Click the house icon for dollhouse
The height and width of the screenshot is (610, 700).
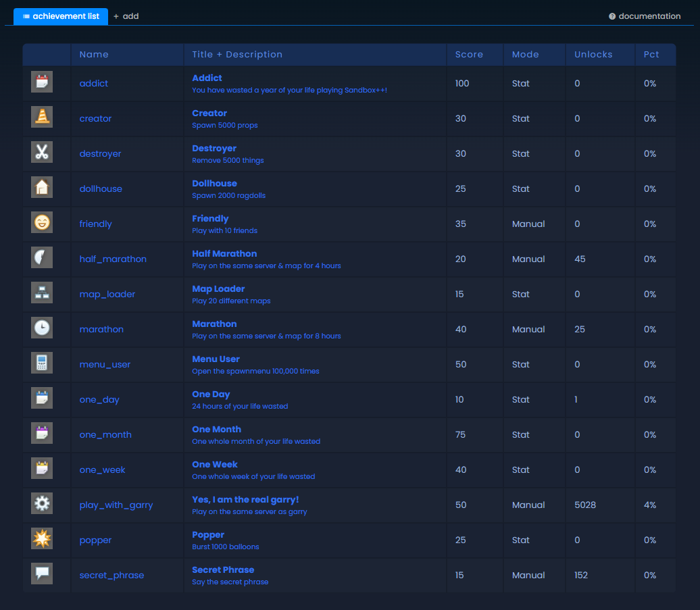tap(42, 187)
